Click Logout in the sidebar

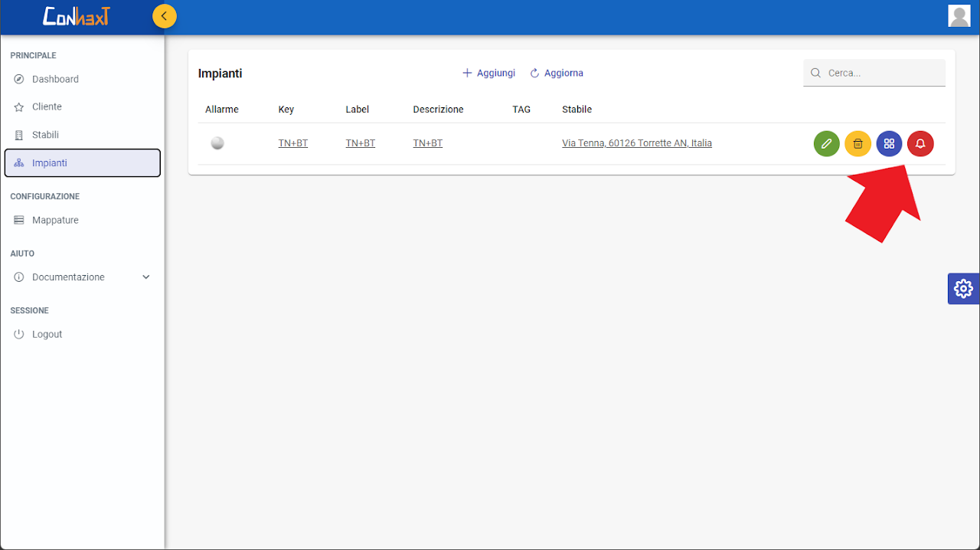pos(47,334)
